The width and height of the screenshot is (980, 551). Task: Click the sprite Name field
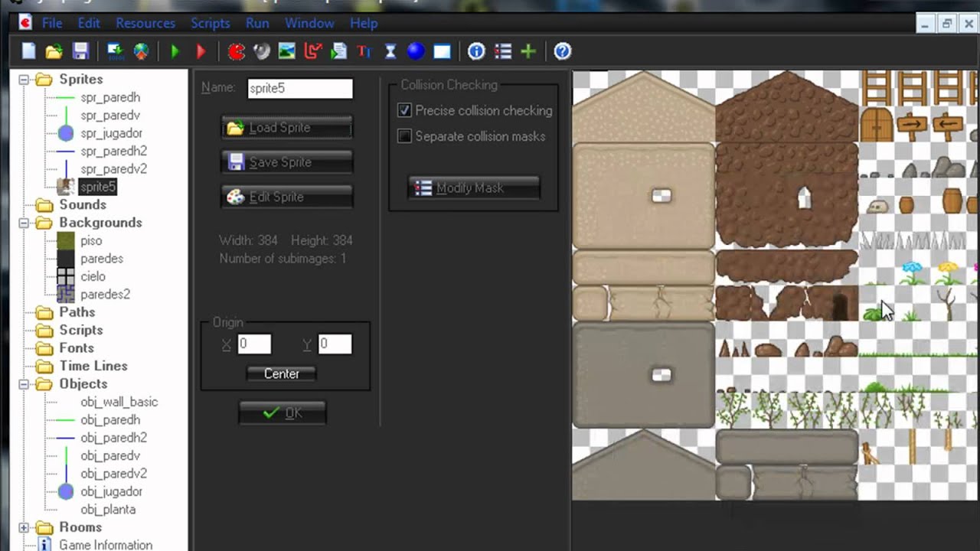click(x=300, y=88)
